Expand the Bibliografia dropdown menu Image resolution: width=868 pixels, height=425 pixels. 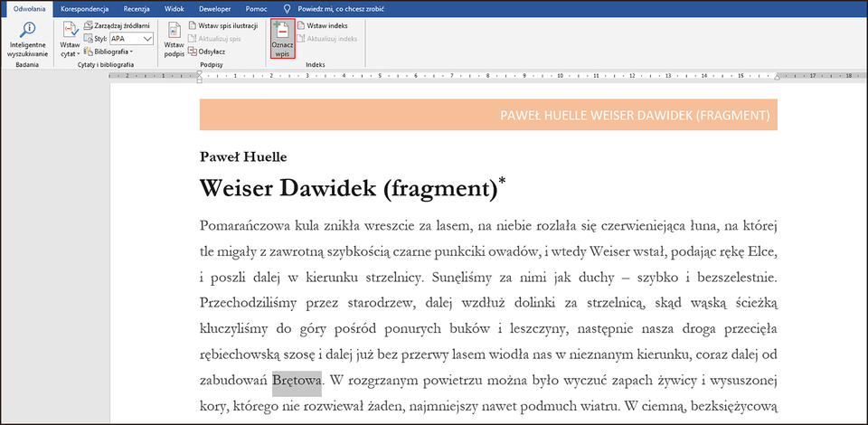pos(108,52)
